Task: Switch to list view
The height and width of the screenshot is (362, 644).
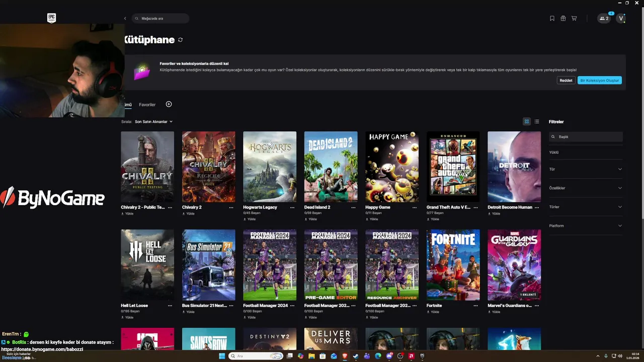Action: click(537, 122)
